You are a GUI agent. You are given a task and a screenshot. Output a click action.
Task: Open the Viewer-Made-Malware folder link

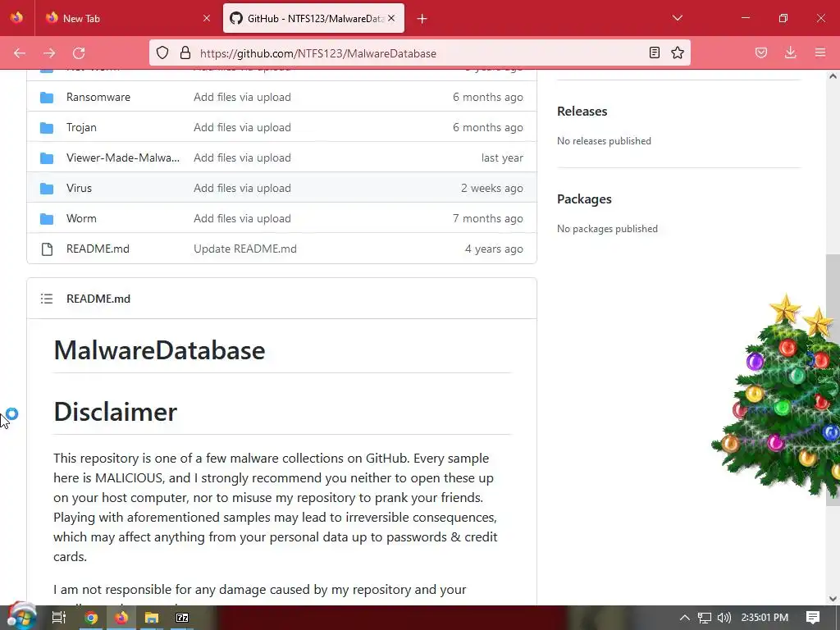pyautogui.click(x=123, y=158)
